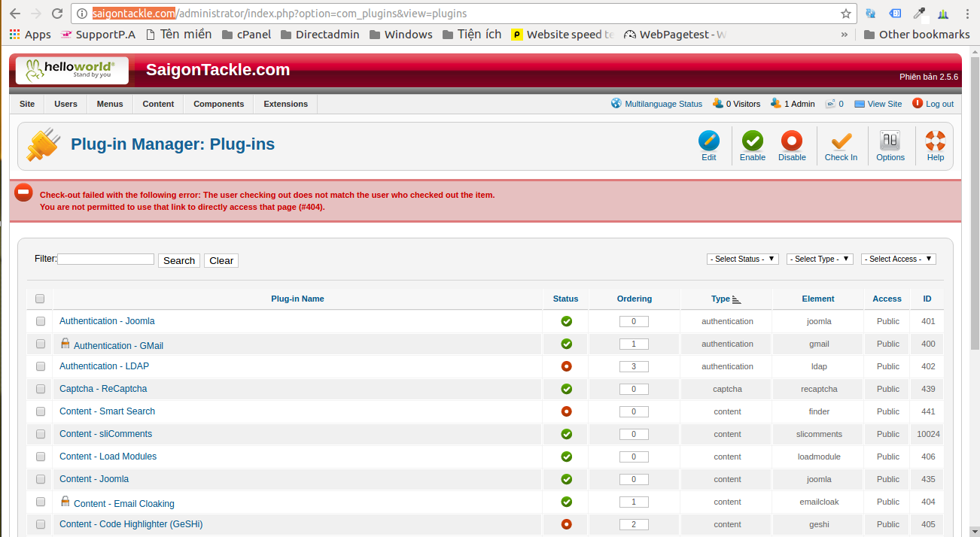The image size is (980, 537).
Task: Click the green Enable toolbar icon
Action: (x=752, y=141)
